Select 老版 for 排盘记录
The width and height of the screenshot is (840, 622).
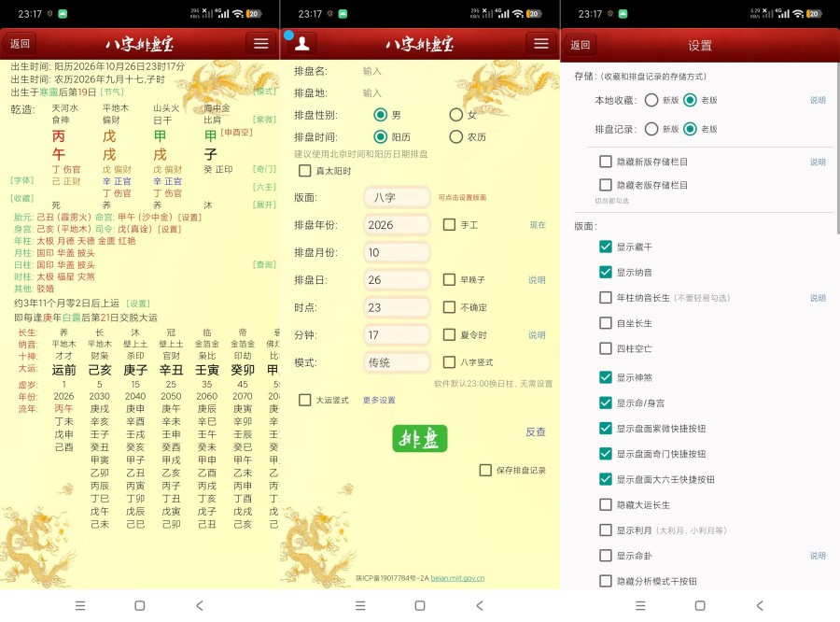coord(690,129)
